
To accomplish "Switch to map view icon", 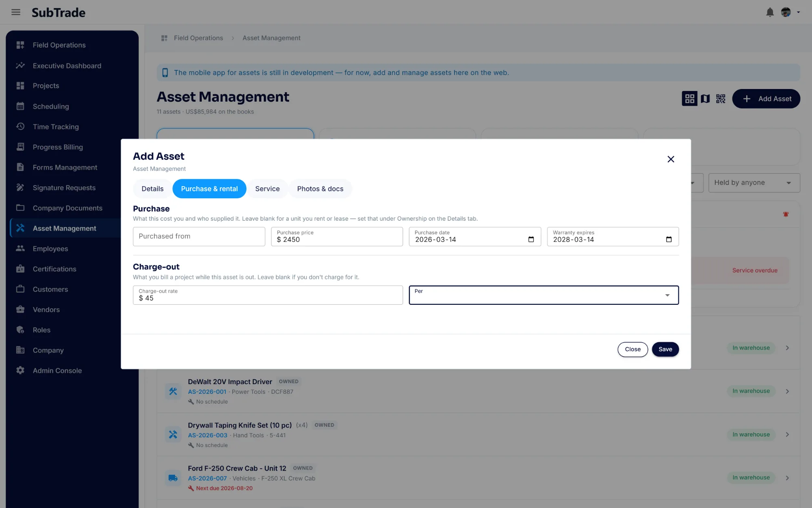I will click(x=705, y=99).
